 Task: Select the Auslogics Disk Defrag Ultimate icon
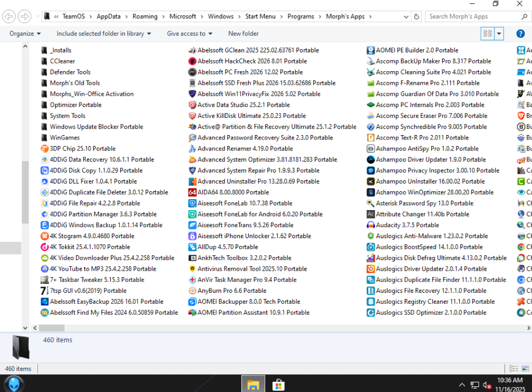[x=370, y=258]
